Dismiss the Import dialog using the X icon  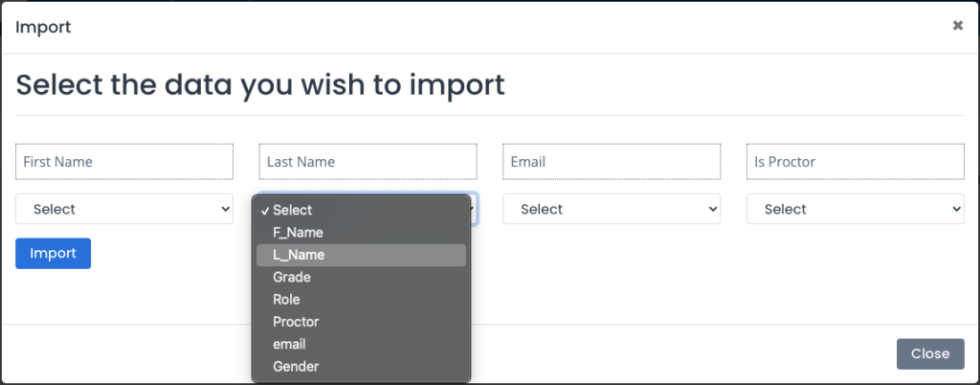[957, 26]
